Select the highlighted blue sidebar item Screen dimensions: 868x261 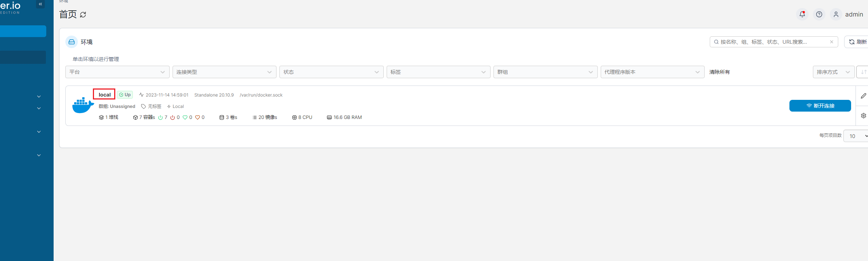pos(23,31)
